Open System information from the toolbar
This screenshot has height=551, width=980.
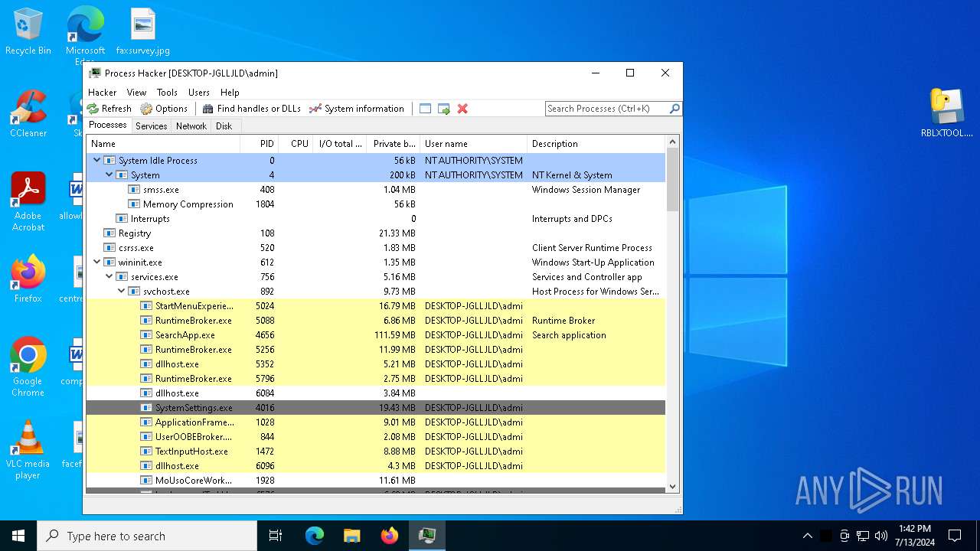pos(357,109)
